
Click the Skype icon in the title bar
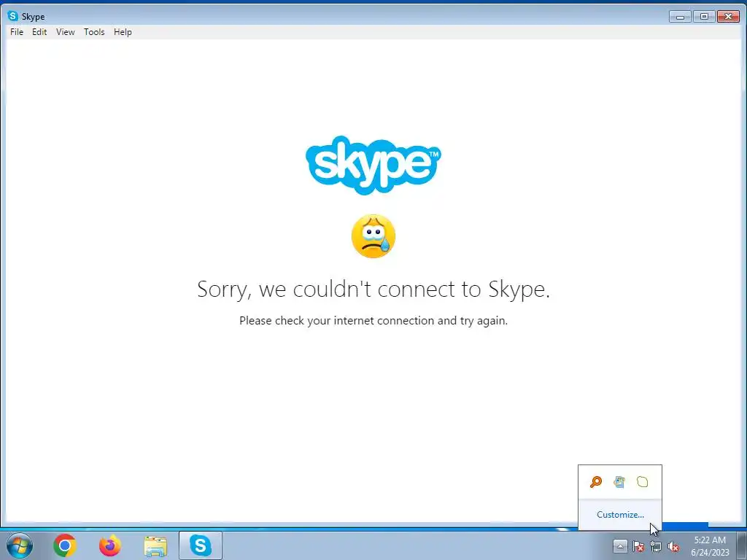coord(13,16)
